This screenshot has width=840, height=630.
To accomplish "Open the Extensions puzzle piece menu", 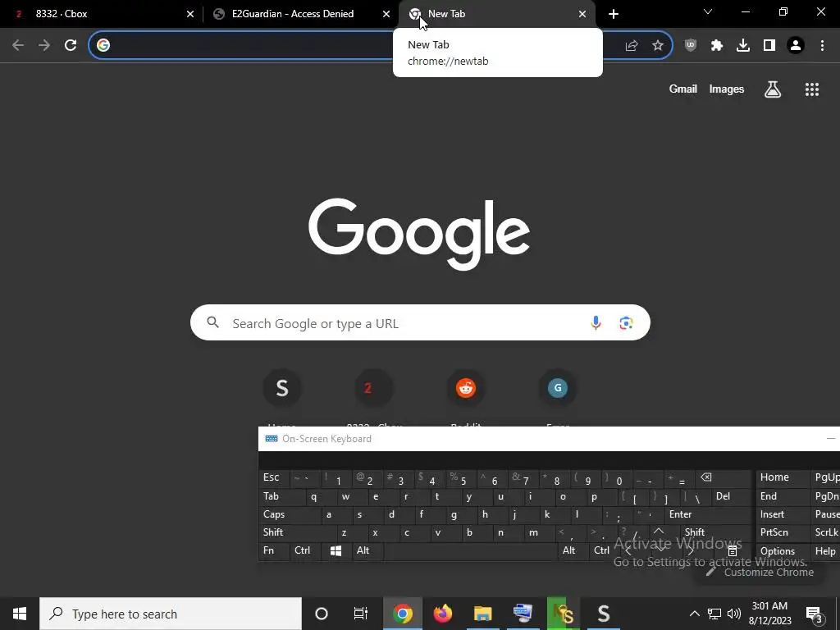I will click(717, 46).
